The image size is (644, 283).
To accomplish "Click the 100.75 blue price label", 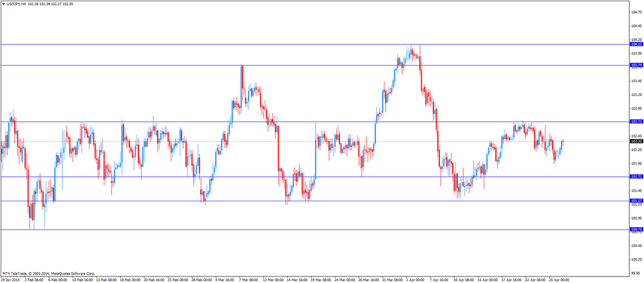I will (x=637, y=229).
